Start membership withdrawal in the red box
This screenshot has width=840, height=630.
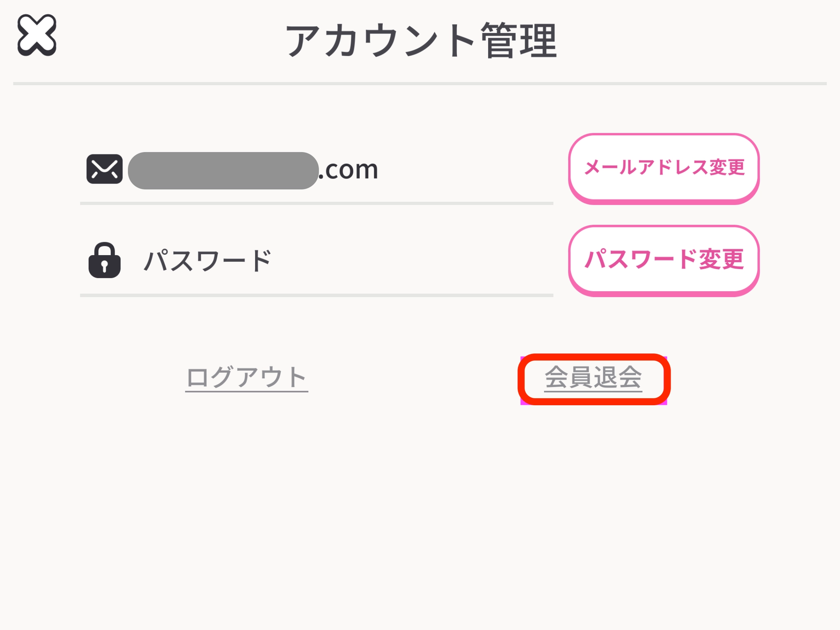593,378
